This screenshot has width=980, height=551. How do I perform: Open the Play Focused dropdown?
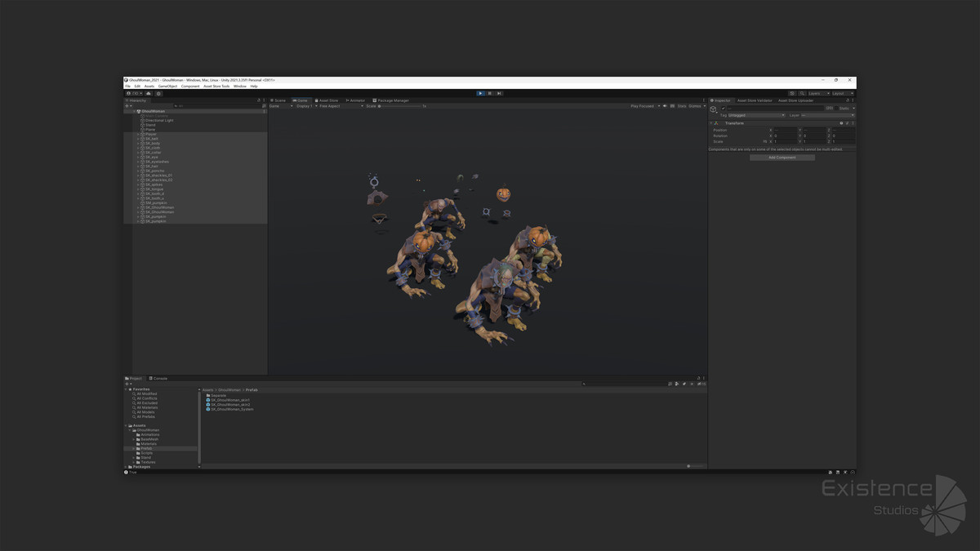(x=644, y=106)
